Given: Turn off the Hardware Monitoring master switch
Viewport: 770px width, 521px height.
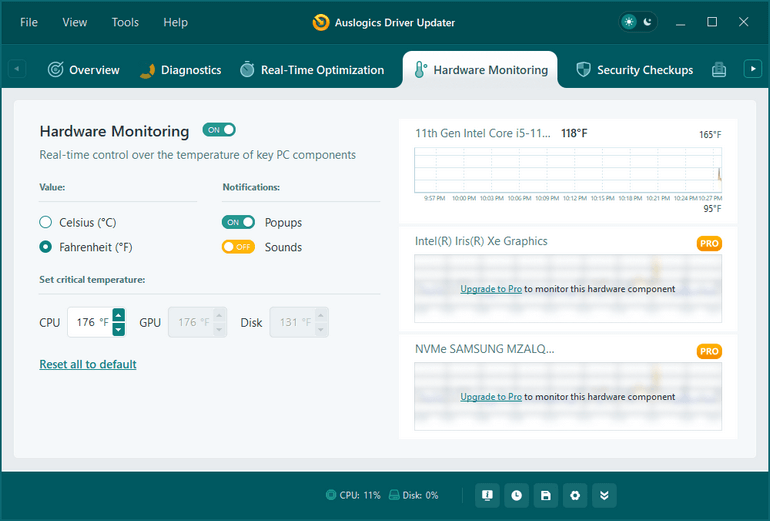Looking at the screenshot, I should tap(219, 130).
